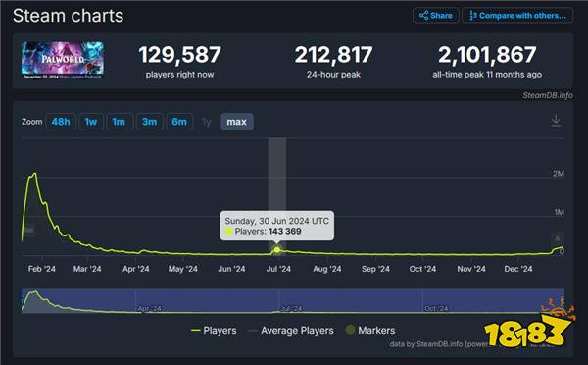Click the disabled 1y zoom option
588x365 pixels.
[207, 122]
